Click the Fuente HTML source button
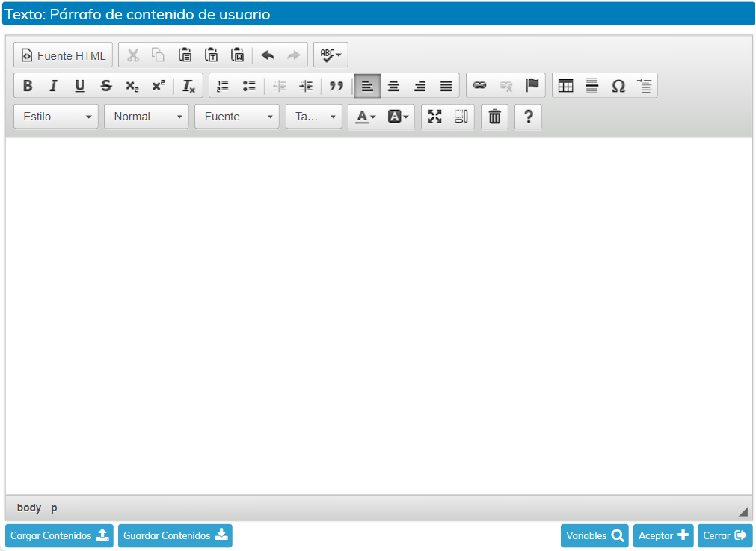Screen dimensions: 756x551 tap(63, 55)
